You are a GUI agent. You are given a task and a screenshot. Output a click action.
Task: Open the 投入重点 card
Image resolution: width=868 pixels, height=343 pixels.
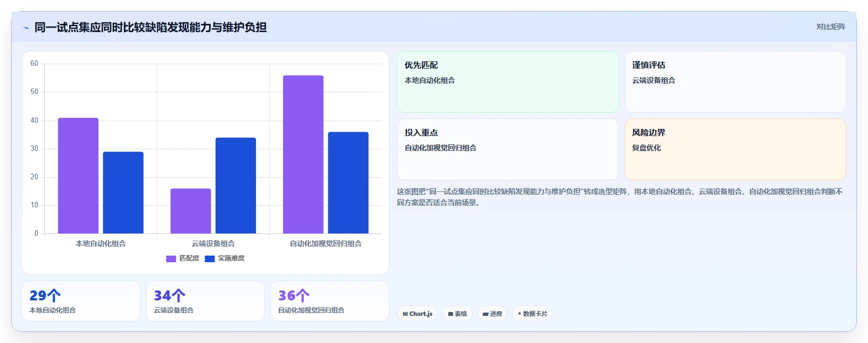click(508, 149)
